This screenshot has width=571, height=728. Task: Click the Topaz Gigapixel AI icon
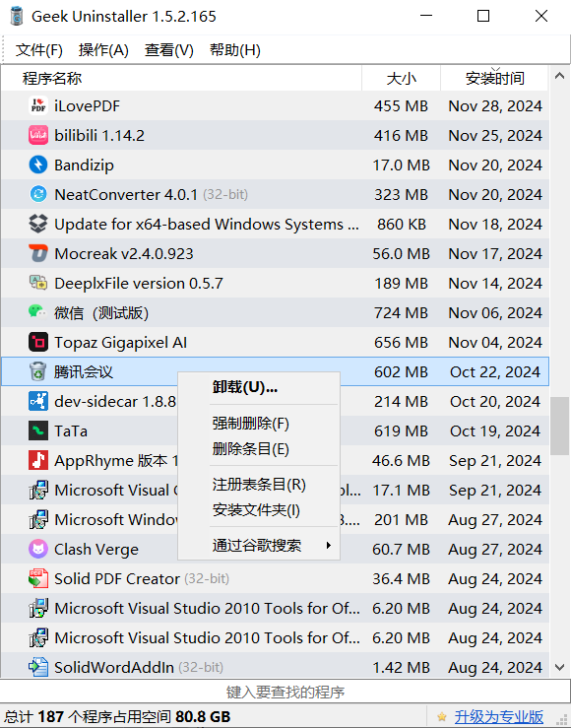(x=38, y=342)
